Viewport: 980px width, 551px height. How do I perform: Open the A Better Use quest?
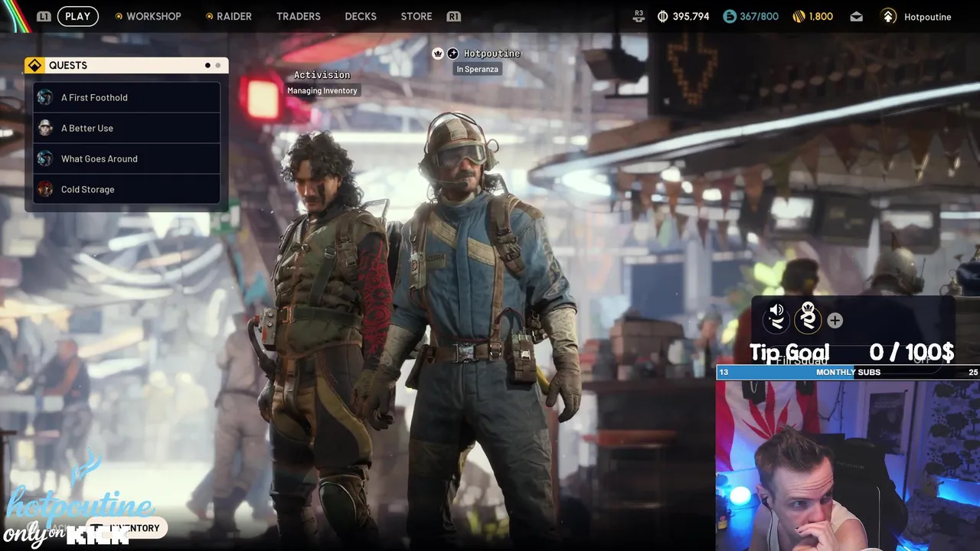tap(126, 128)
